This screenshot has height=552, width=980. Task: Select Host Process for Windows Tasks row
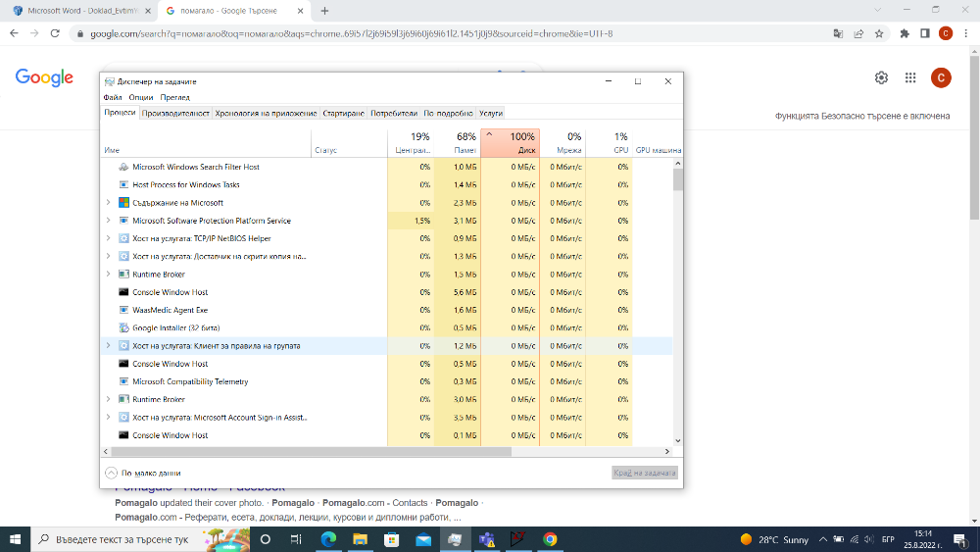click(386, 185)
